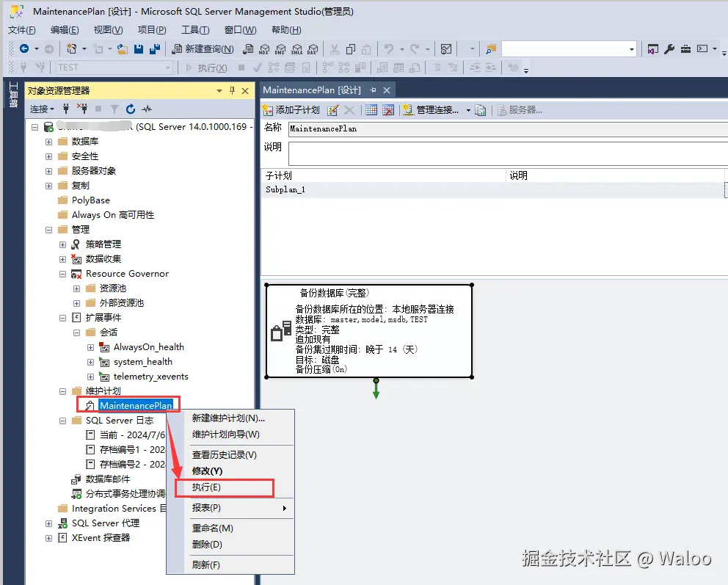The width and height of the screenshot is (728, 585).
Task: Click the Toolbox briefcase icon
Action: point(685,48)
